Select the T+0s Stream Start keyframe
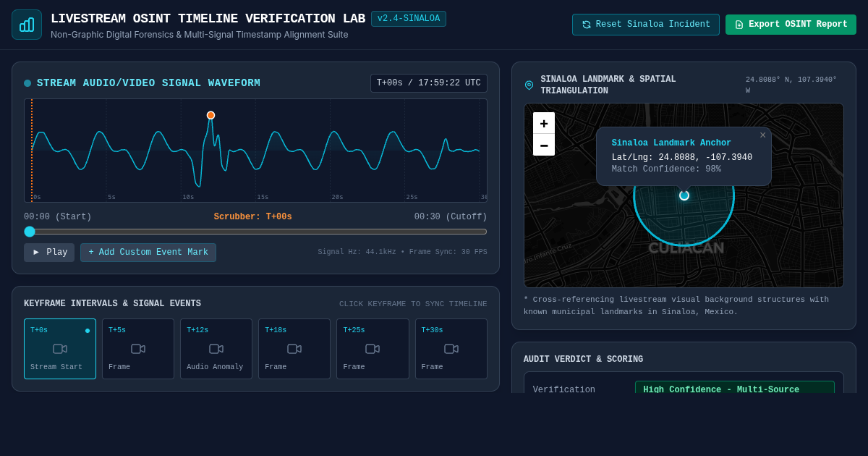Viewport: 868px width, 456px height. 60,349
